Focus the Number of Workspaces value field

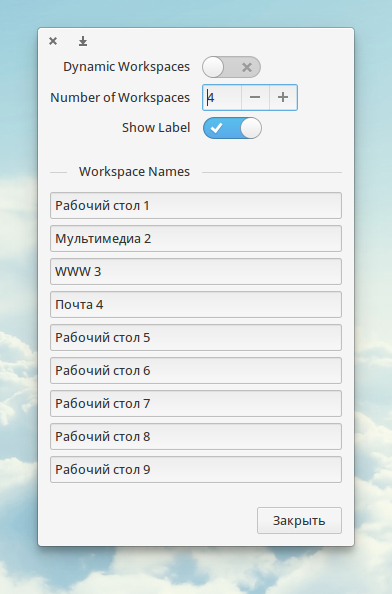click(222, 97)
